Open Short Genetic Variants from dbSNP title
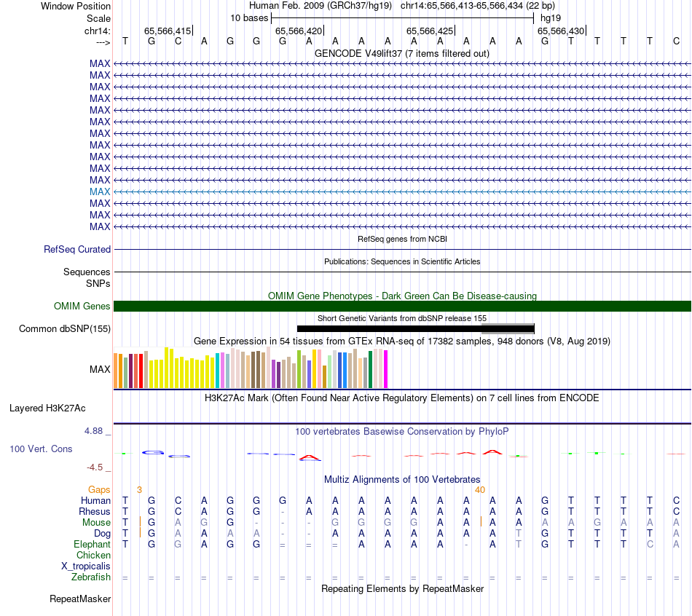 tap(402, 318)
